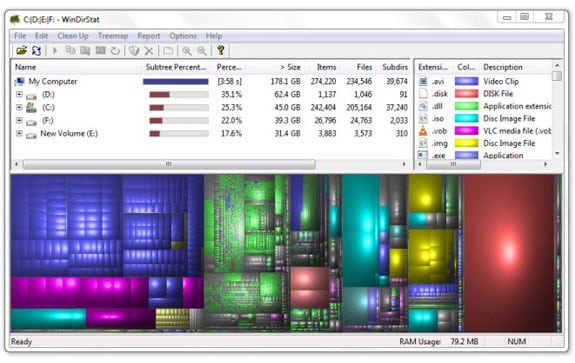Expand the (C:) drive node

point(19,107)
